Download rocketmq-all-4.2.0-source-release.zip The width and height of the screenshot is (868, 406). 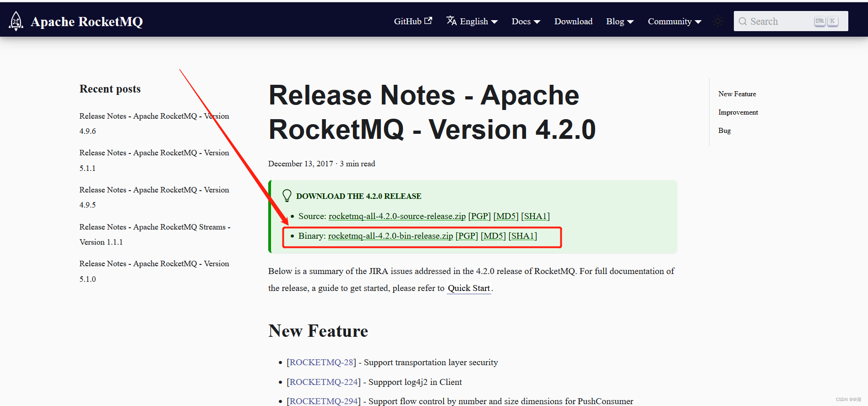point(397,216)
